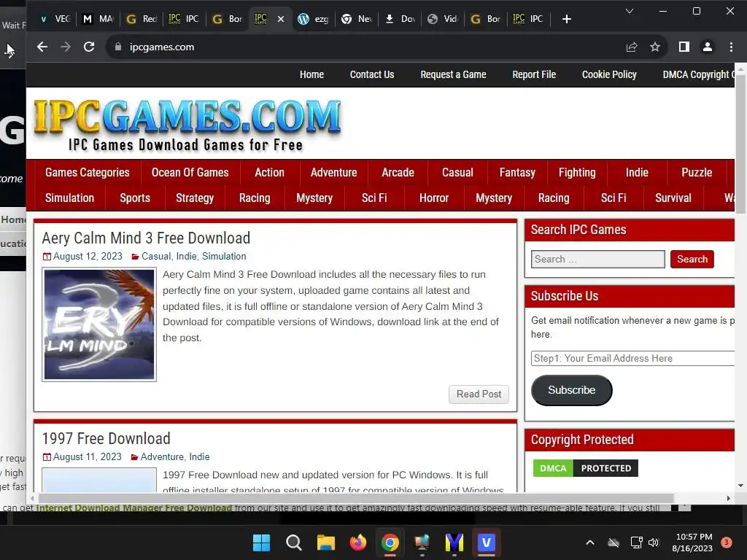Go back using browser back arrow
Image resolution: width=747 pixels, height=560 pixels.
pos(42,47)
